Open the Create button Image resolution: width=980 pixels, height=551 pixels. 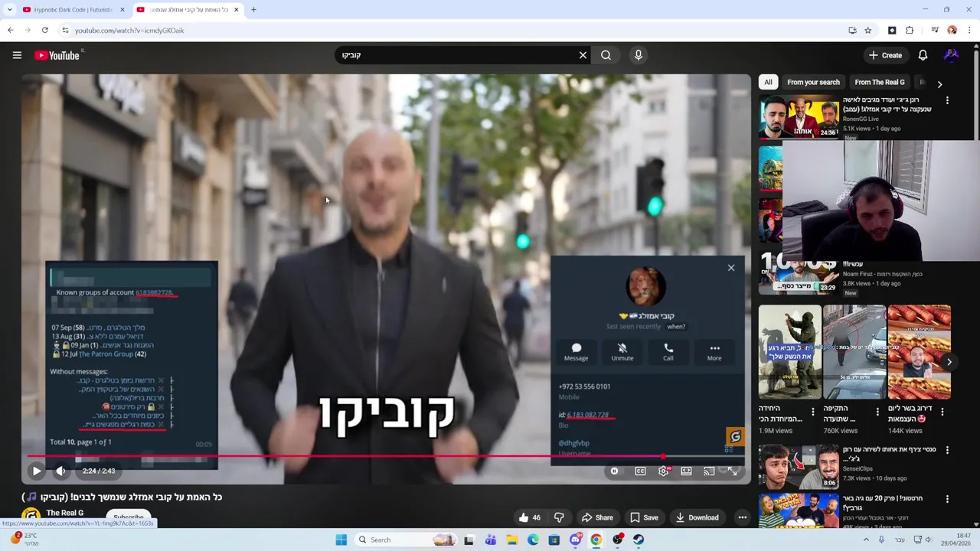point(885,55)
